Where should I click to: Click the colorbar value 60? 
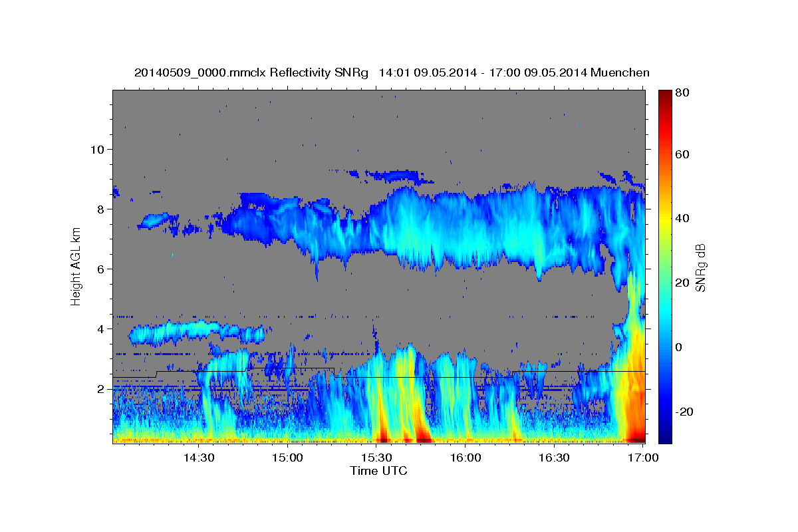[x=684, y=154]
